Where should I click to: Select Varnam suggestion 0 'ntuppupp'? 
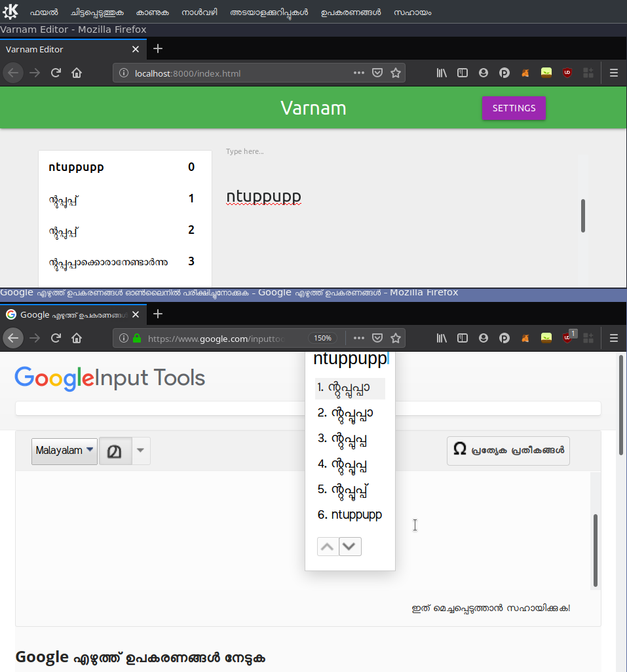coord(125,167)
